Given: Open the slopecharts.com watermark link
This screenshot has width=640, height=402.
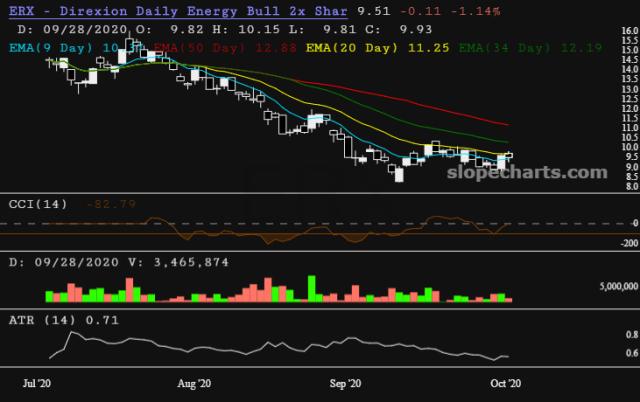Looking at the screenshot, I should (x=534, y=172).
